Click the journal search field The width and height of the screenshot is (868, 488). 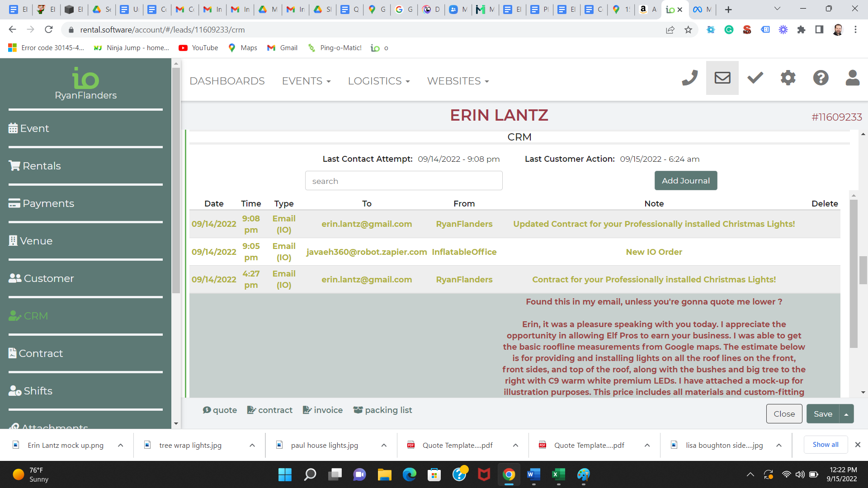pos(403,181)
